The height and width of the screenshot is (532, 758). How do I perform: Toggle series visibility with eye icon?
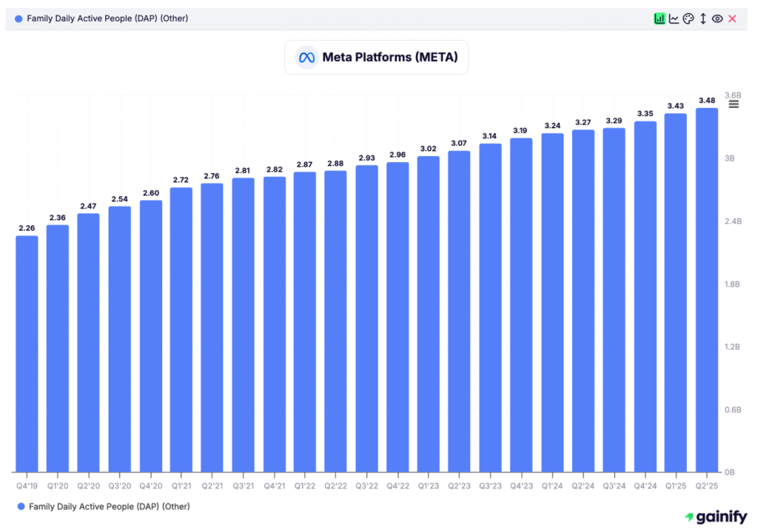pyautogui.click(x=717, y=18)
